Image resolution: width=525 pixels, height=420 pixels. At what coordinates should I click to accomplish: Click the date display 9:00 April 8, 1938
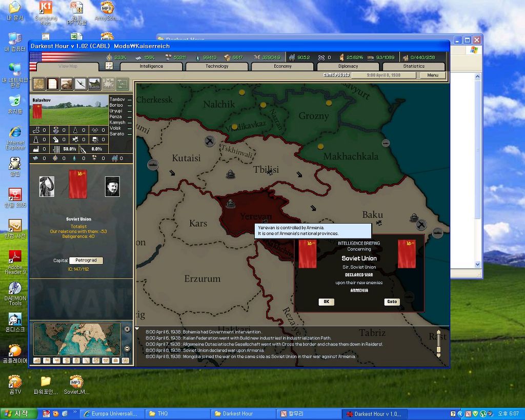click(383, 75)
